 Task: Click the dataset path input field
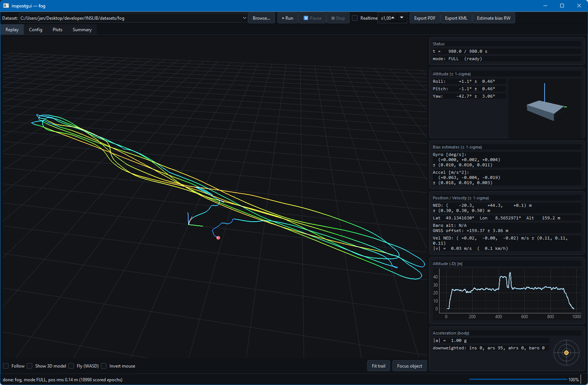coord(131,18)
